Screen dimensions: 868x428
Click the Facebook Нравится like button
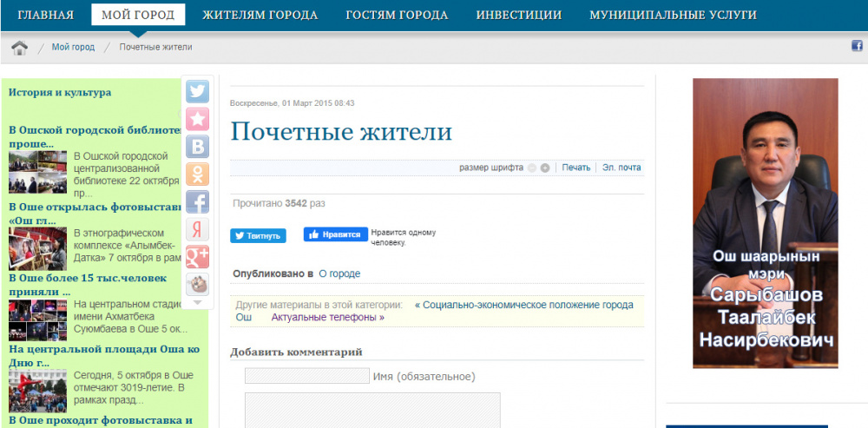tap(335, 234)
